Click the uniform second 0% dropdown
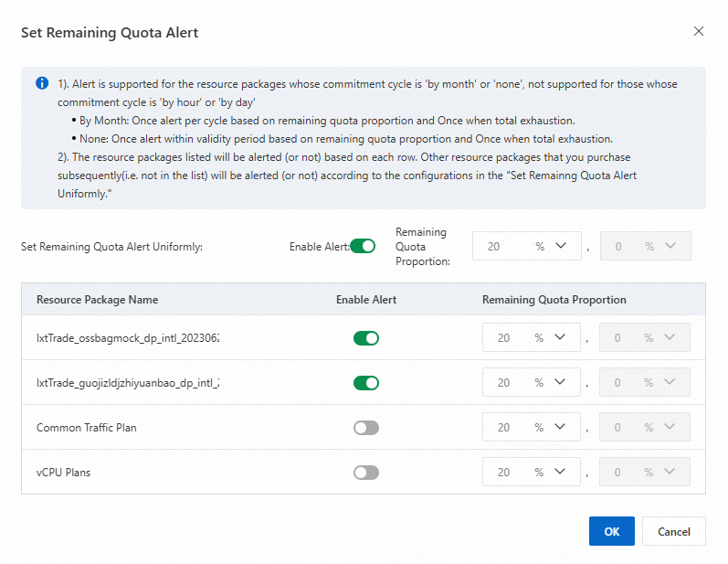 pos(646,246)
